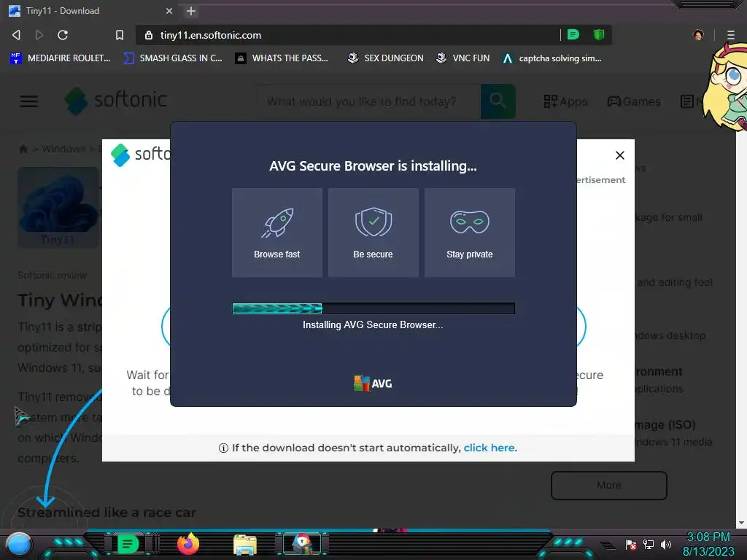
Task: Click the Windows Start orb
Action: coord(18,544)
